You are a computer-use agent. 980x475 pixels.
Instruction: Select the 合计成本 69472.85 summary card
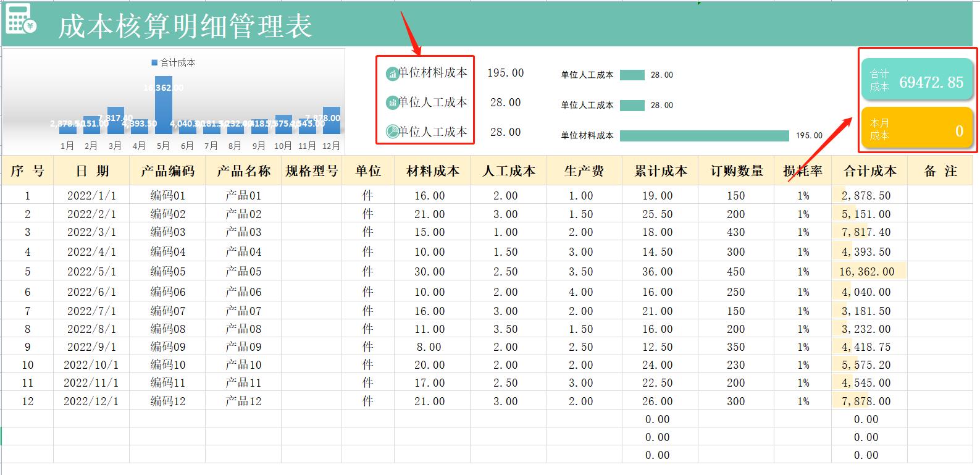pos(917,80)
